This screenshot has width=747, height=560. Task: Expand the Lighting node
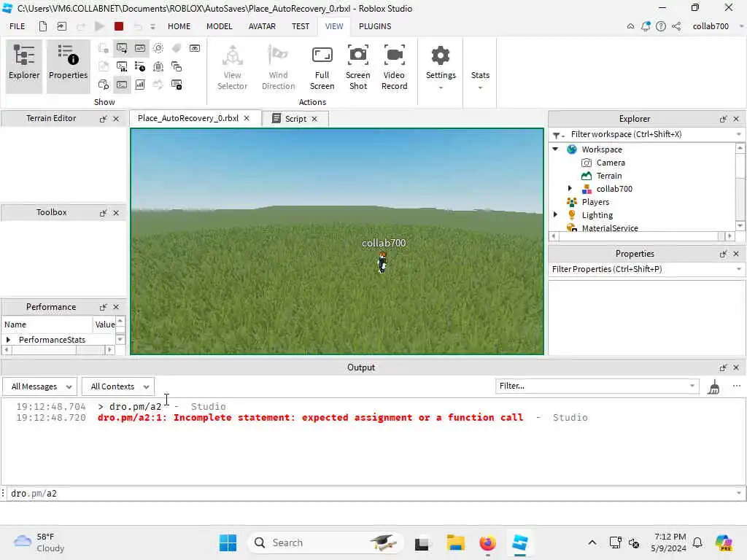click(555, 215)
